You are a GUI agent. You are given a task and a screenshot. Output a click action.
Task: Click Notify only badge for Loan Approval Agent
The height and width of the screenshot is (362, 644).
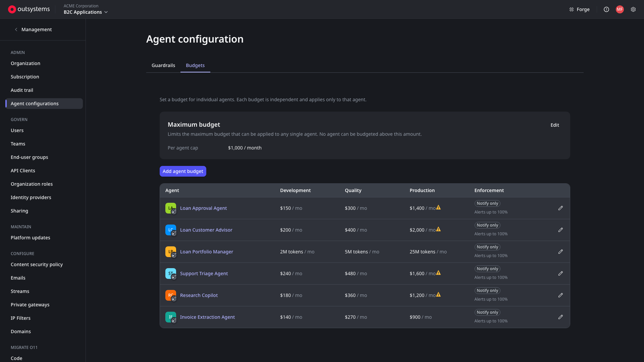[487, 203]
